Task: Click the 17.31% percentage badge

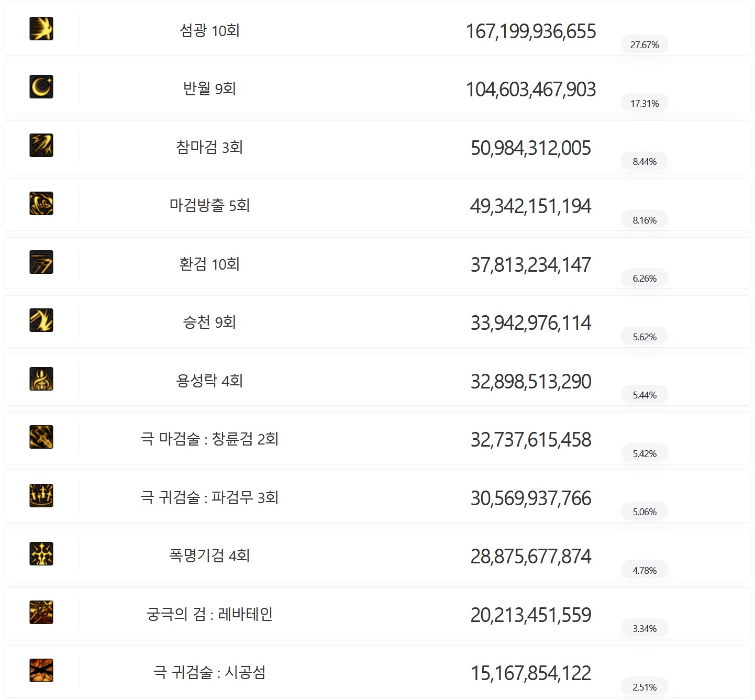Action: (x=645, y=104)
